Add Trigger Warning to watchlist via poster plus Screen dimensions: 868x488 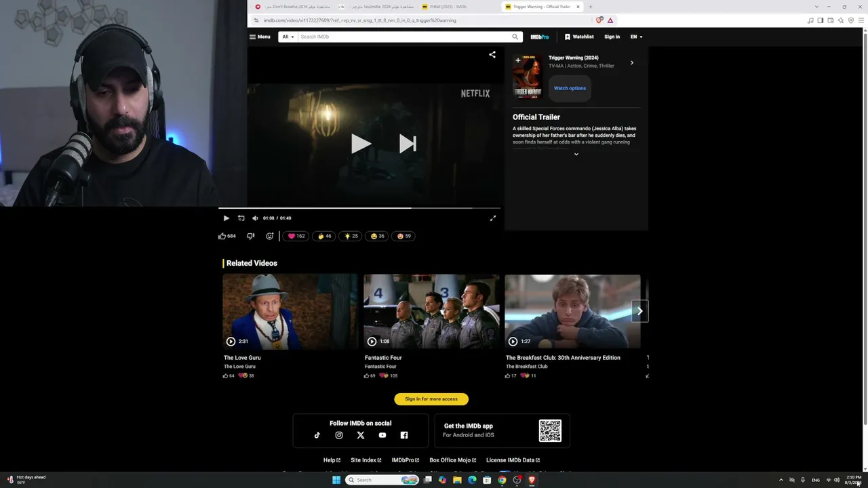(x=518, y=60)
